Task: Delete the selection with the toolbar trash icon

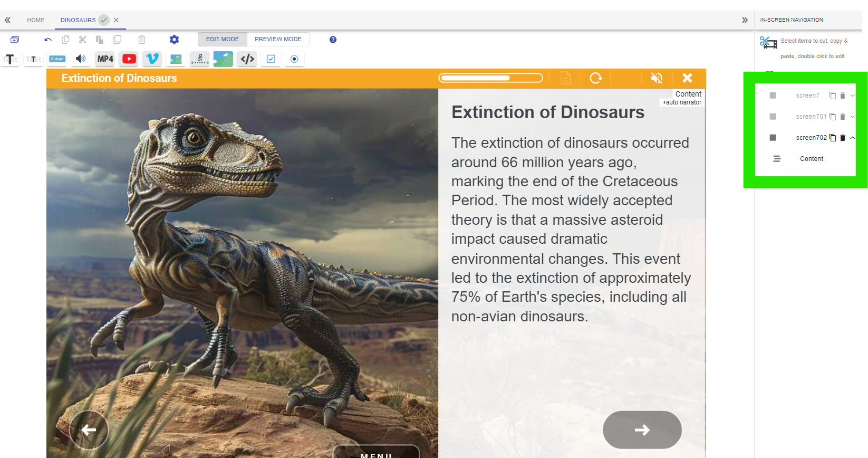Action: [x=142, y=40]
